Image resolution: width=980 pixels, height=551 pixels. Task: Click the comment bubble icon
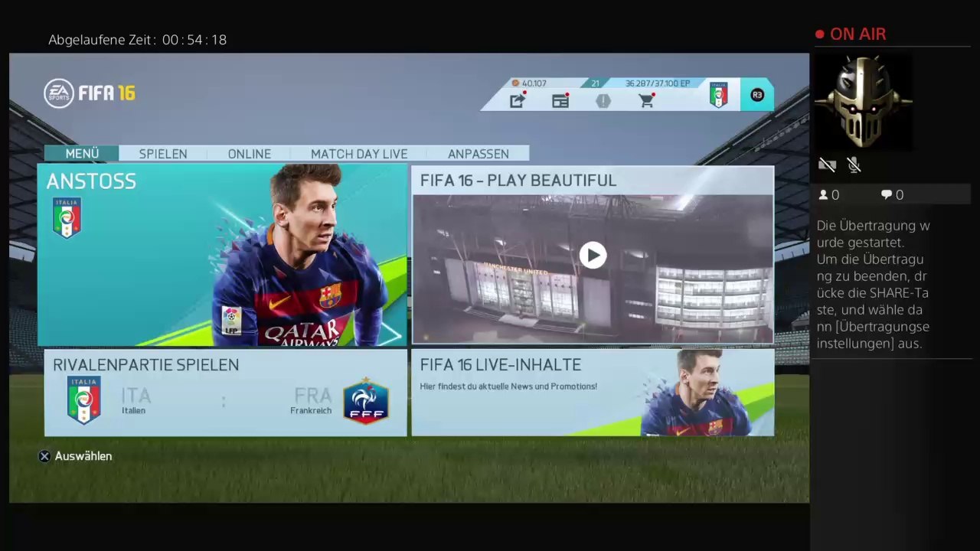[x=887, y=195]
